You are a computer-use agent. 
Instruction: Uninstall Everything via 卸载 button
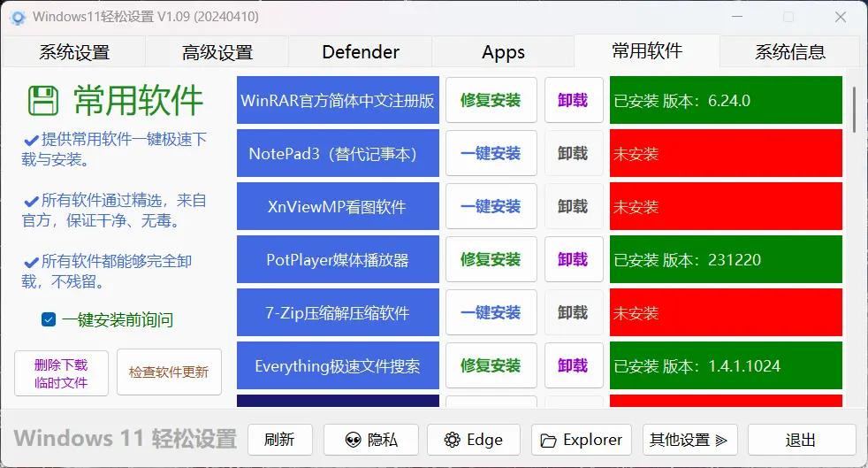click(x=574, y=366)
